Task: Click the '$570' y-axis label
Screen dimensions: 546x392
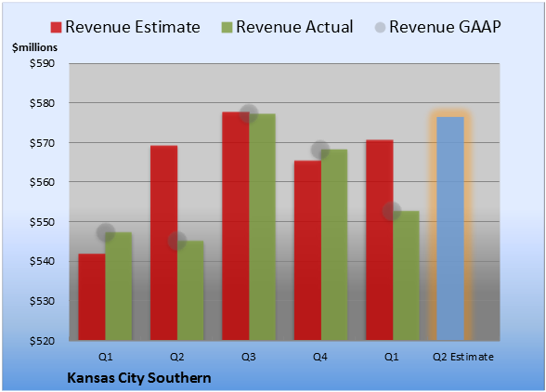Action: 42,143
